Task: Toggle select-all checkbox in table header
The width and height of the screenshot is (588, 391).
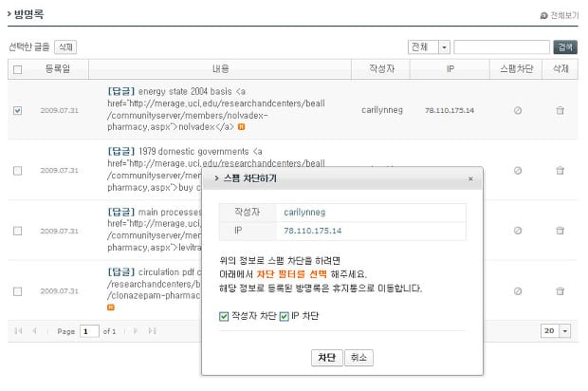Action: tap(18, 69)
